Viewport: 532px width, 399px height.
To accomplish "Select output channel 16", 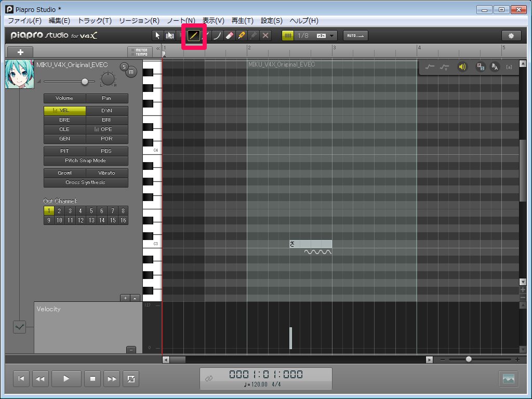I will tap(123, 220).
